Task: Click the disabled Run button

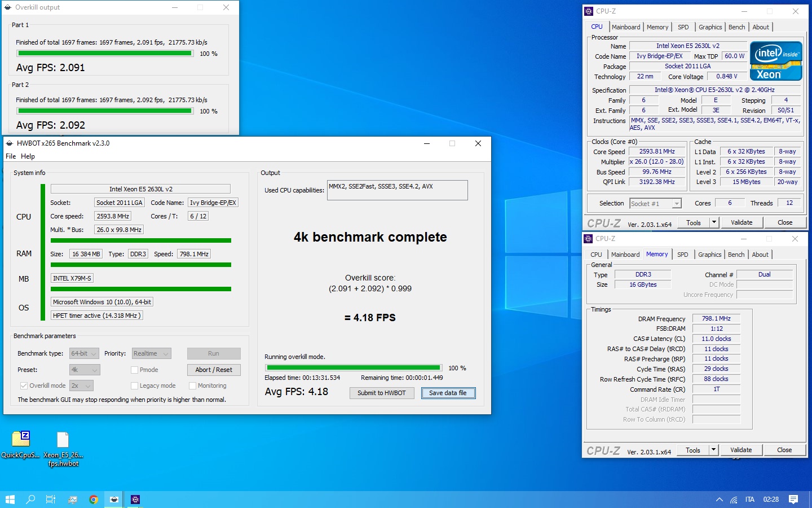Action: (x=214, y=353)
